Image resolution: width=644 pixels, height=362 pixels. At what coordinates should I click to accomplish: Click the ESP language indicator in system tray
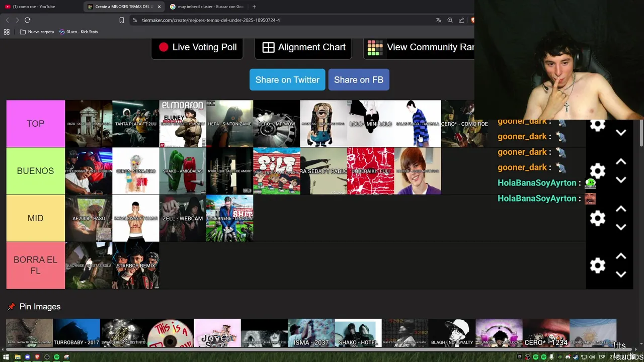coord(602,357)
